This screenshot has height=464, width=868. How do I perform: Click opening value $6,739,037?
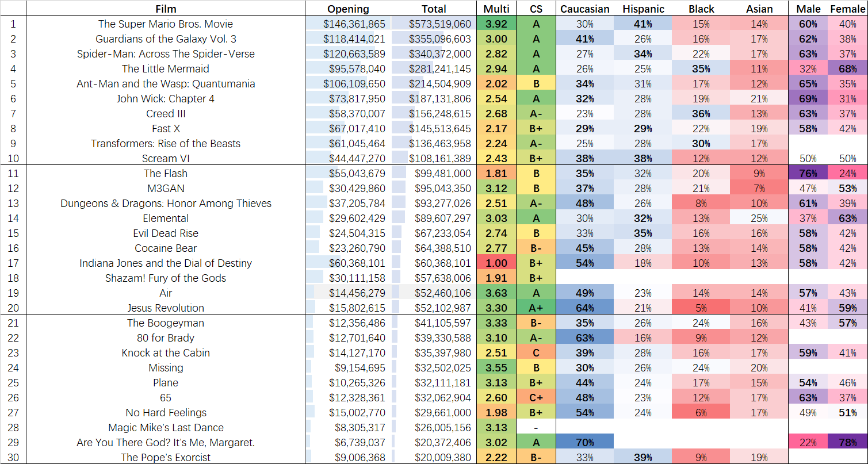coord(348,443)
